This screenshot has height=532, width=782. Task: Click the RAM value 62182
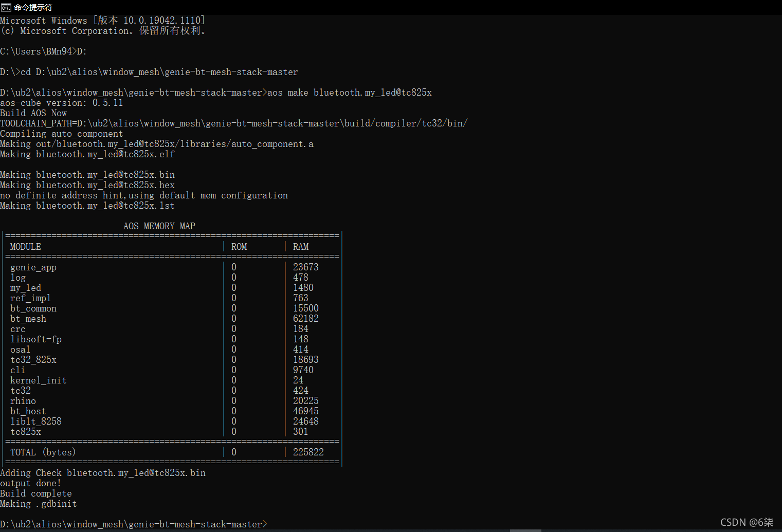pyautogui.click(x=306, y=319)
